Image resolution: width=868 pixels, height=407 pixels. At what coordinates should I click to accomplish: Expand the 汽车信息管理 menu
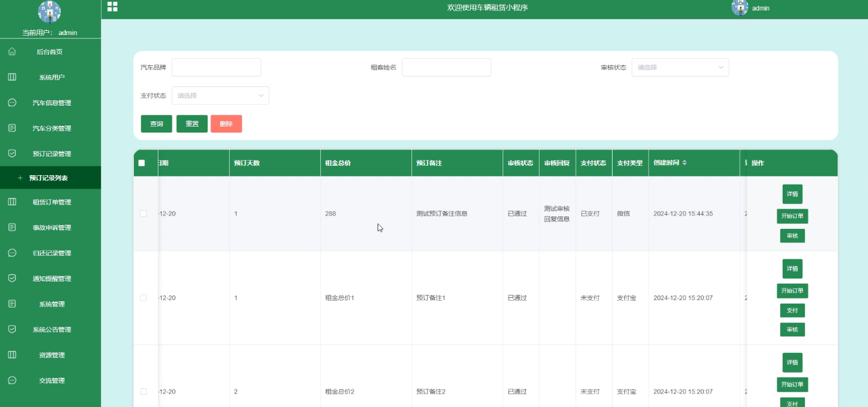pos(50,103)
